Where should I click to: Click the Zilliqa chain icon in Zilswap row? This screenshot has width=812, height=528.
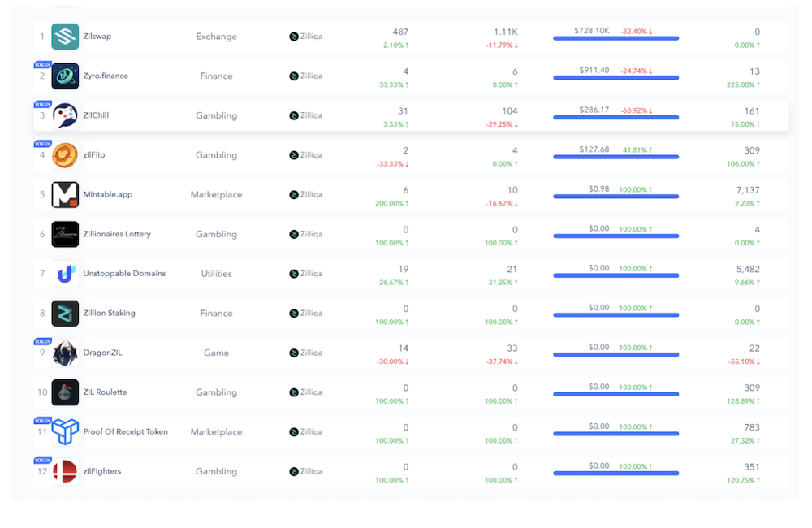pos(294,37)
